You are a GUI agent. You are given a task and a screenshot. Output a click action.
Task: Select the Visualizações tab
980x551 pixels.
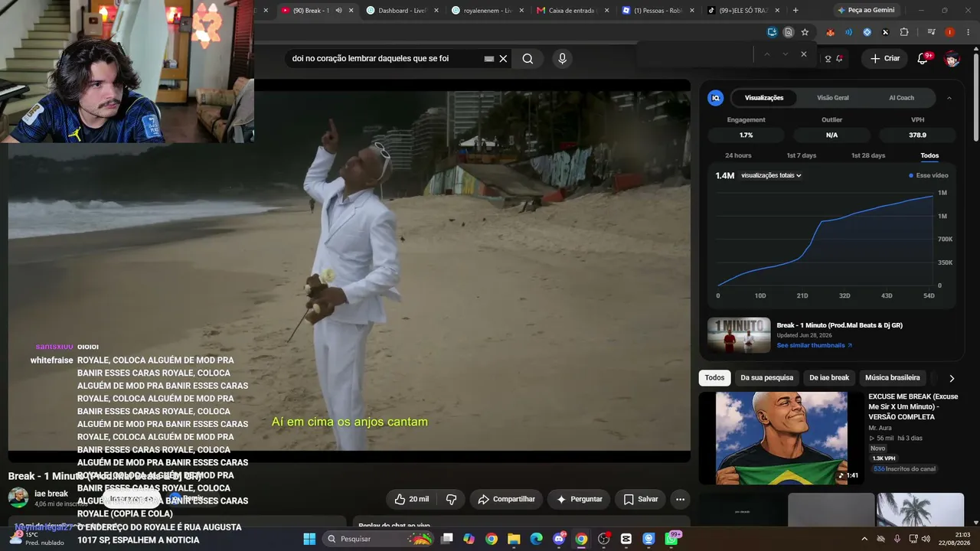764,98
